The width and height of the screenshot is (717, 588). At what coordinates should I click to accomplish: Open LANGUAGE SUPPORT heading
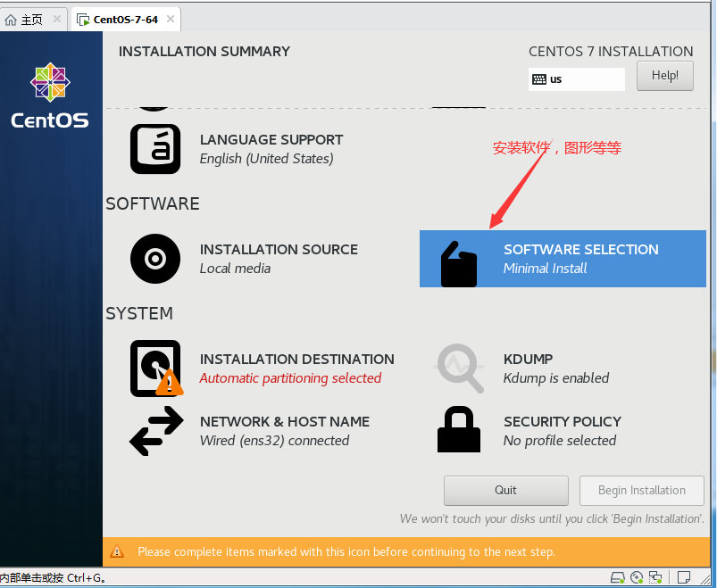click(x=271, y=140)
